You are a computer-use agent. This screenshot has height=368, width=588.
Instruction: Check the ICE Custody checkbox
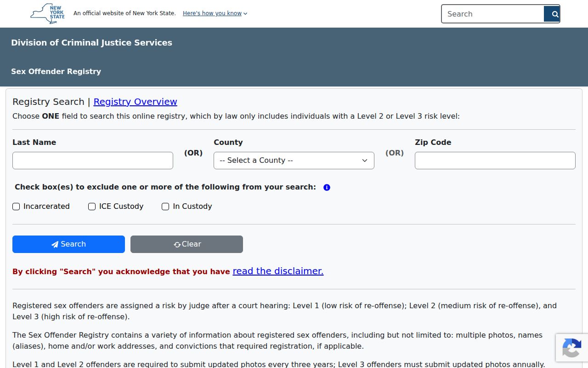(92, 207)
